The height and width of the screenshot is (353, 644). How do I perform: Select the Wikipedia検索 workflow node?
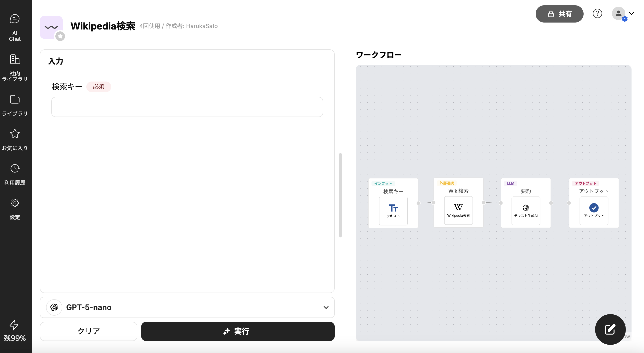point(458,211)
